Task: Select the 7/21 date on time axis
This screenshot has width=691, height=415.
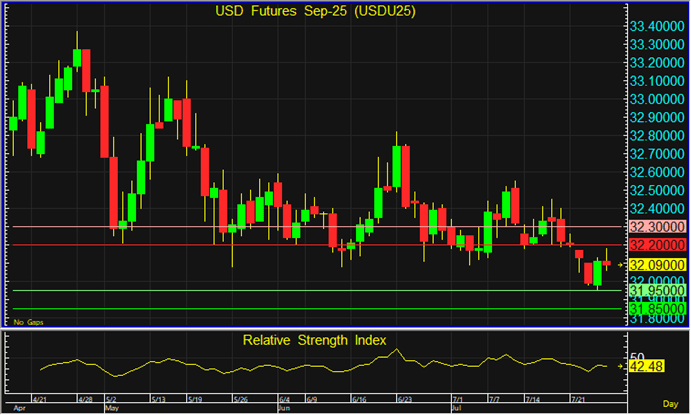Action: click(577, 398)
